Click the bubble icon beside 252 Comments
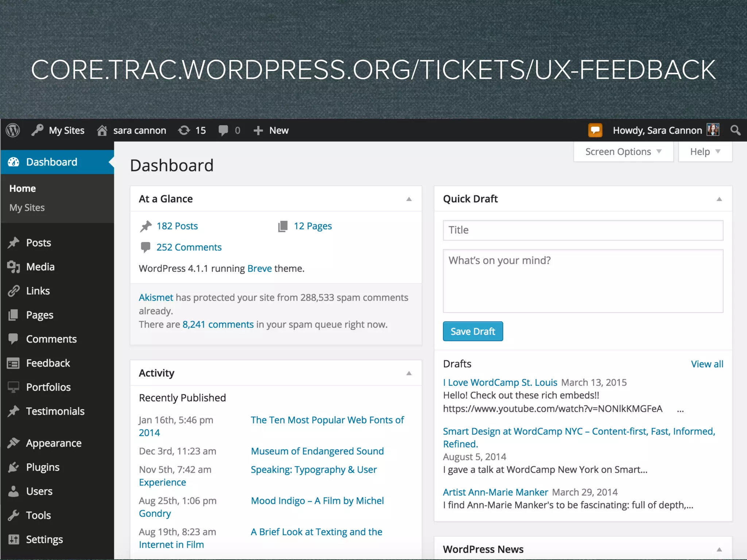The image size is (747, 560). [x=146, y=248]
